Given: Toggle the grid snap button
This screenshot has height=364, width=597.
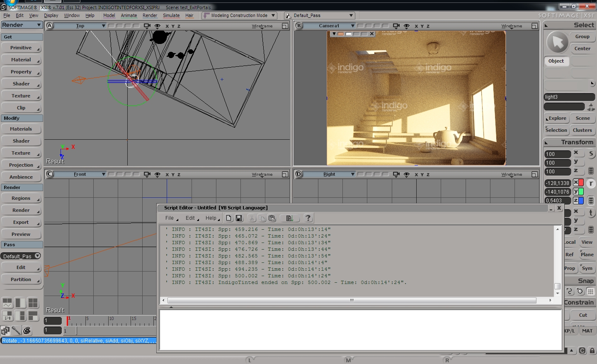Looking at the screenshot, I should (x=590, y=291).
